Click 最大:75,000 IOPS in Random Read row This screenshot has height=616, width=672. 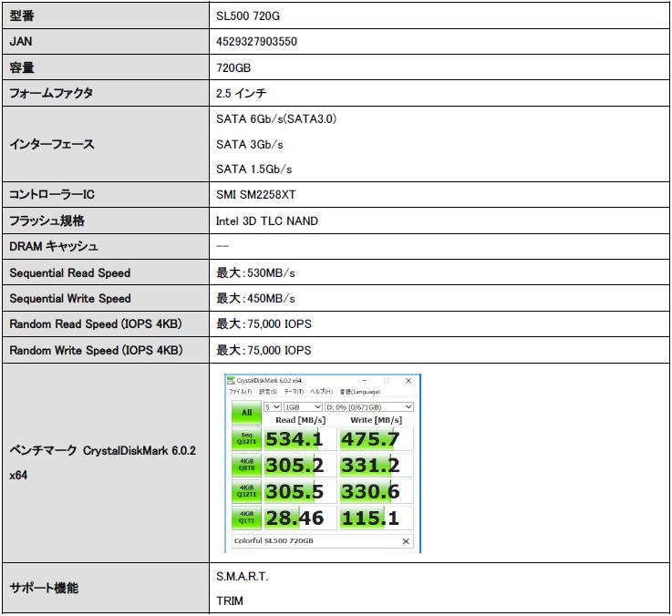(264, 323)
